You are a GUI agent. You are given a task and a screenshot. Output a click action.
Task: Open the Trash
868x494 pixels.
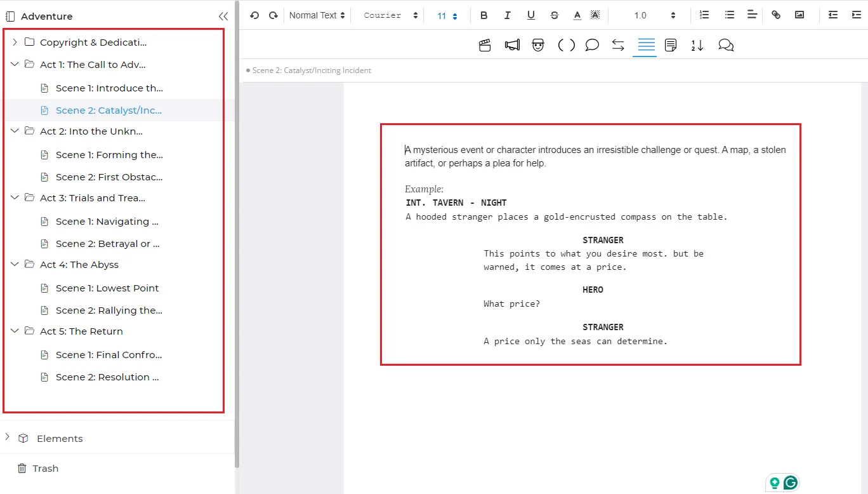tap(45, 469)
